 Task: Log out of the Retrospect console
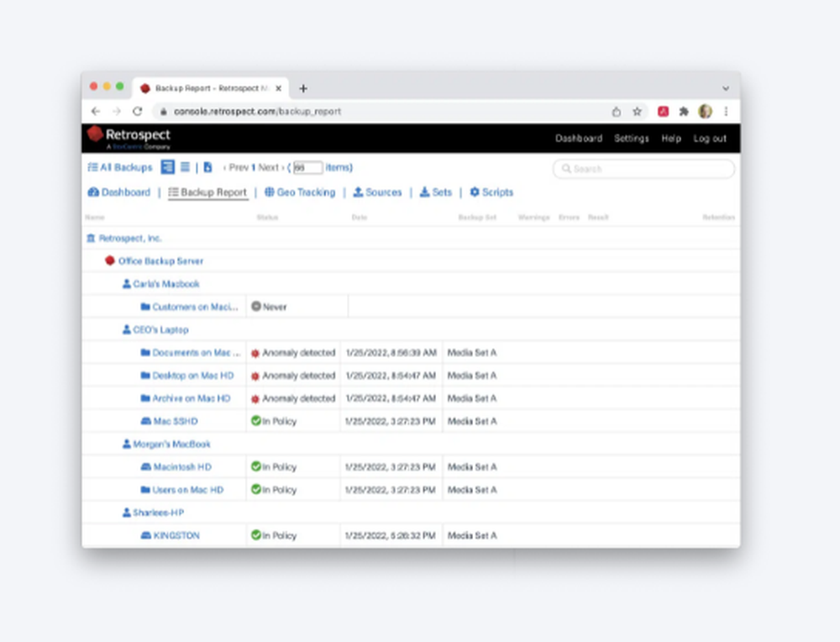[710, 139]
